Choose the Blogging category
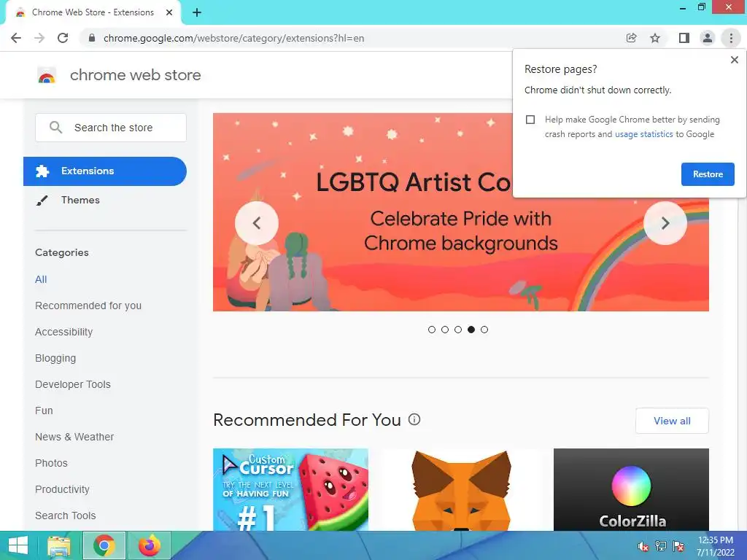747x560 pixels. point(55,358)
